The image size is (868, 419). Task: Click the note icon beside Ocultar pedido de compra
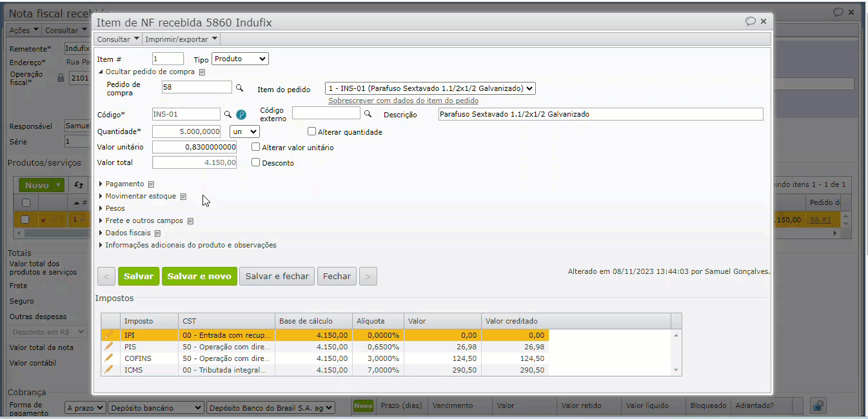pyautogui.click(x=202, y=73)
